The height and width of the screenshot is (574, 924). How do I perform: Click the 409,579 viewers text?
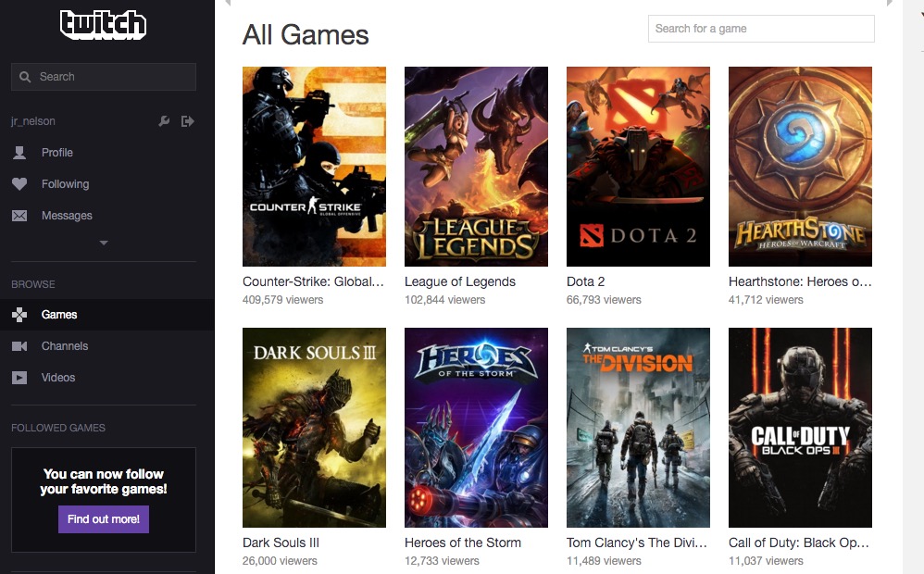tap(283, 300)
